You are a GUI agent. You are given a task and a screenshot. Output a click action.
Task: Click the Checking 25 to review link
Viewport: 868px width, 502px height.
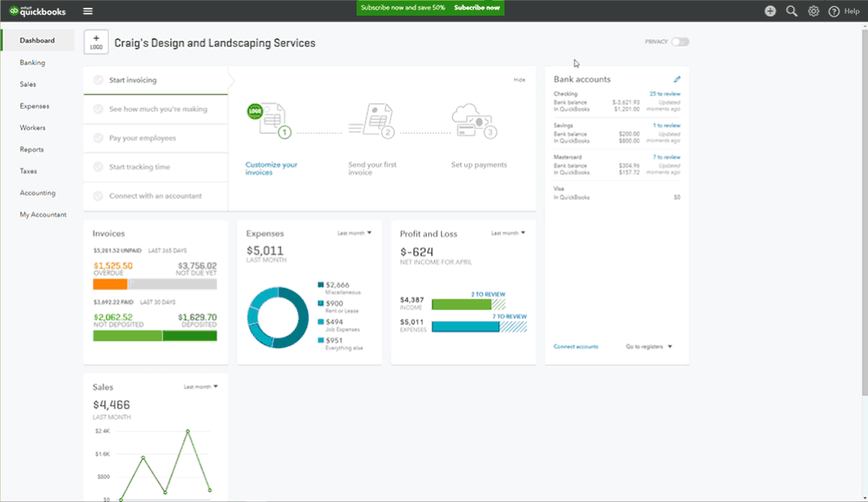664,94
